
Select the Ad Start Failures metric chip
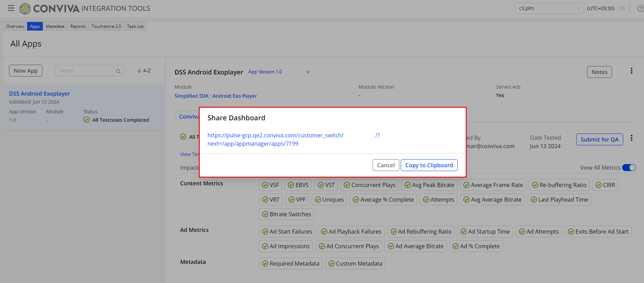click(x=287, y=232)
